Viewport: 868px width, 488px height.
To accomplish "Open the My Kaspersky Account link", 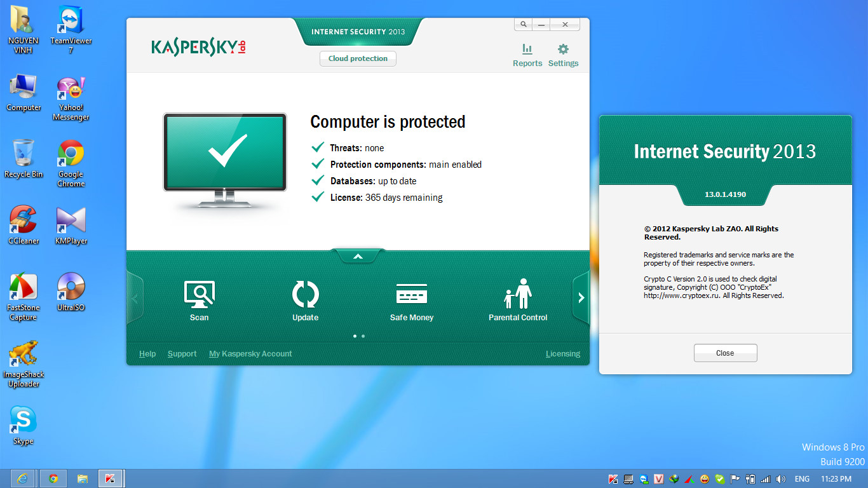I will point(250,354).
